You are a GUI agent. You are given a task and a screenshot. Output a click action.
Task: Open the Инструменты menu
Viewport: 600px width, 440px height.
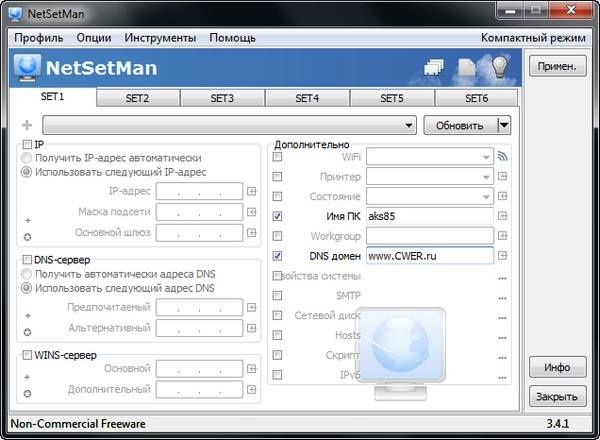(160, 37)
